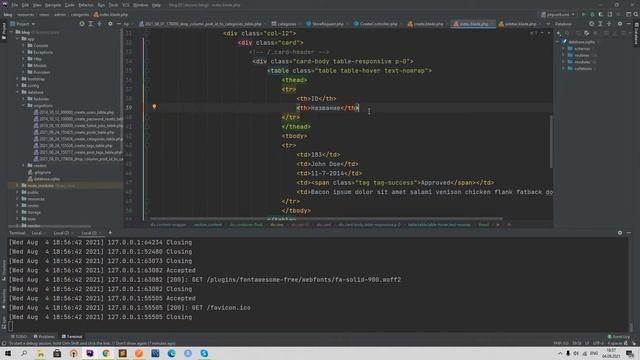The width and height of the screenshot is (640, 360).
Task: Select database.sqlite in the project tree
Action: (x=44, y=179)
